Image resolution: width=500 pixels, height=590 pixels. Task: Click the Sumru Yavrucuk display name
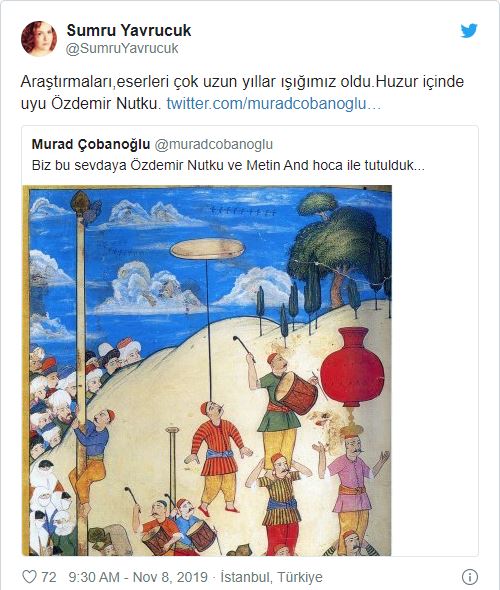(x=129, y=30)
